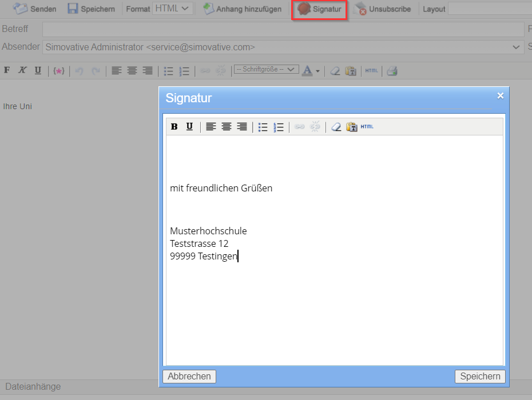Click paste-as-text icon in Signatur dialog
Viewport: 532px width, 400px height.
351,127
